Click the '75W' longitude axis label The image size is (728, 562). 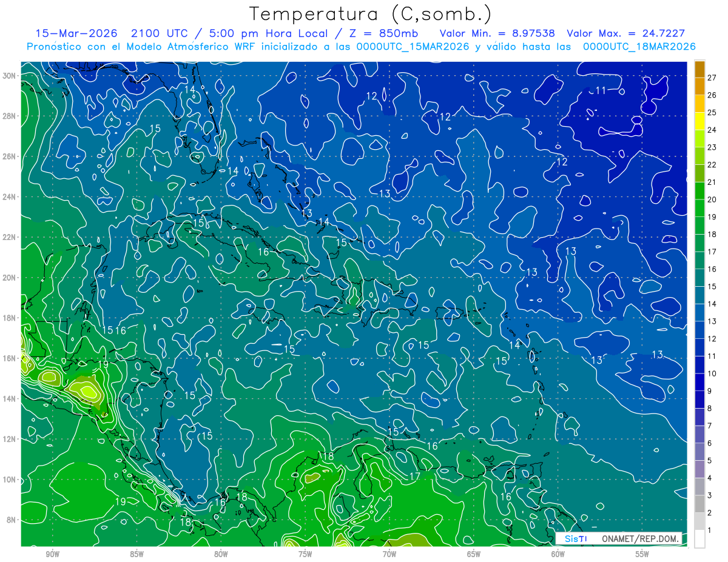coord(305,554)
